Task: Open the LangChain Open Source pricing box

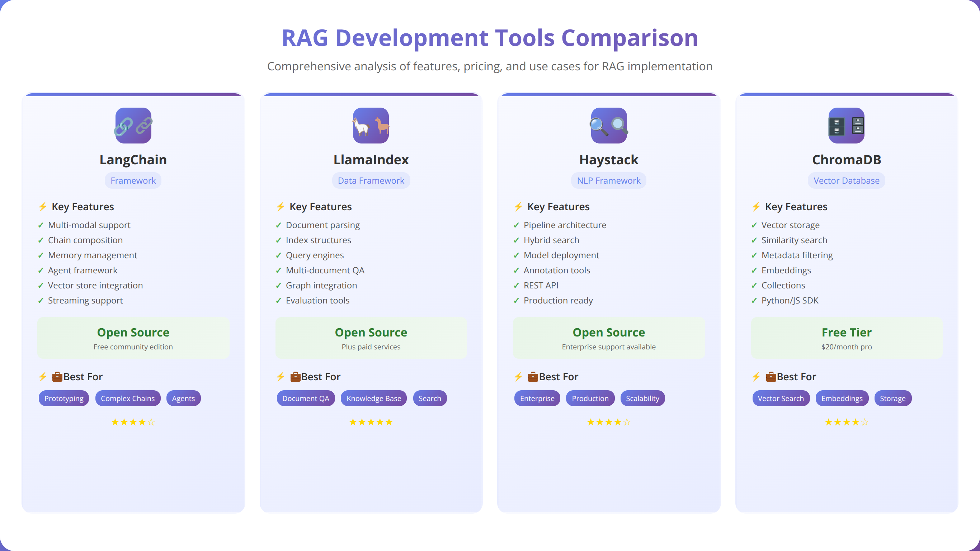Action: (x=133, y=338)
